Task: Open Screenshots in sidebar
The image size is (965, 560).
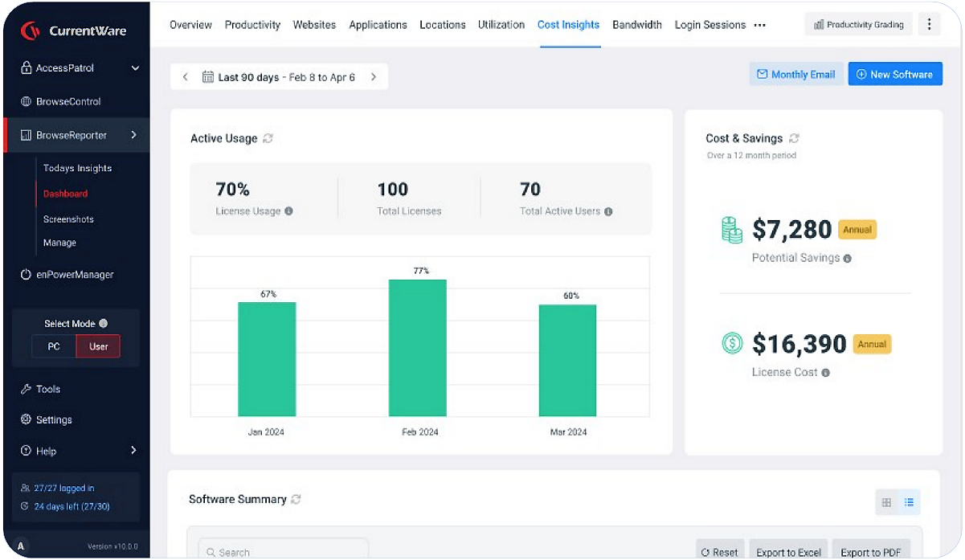Action: point(68,219)
